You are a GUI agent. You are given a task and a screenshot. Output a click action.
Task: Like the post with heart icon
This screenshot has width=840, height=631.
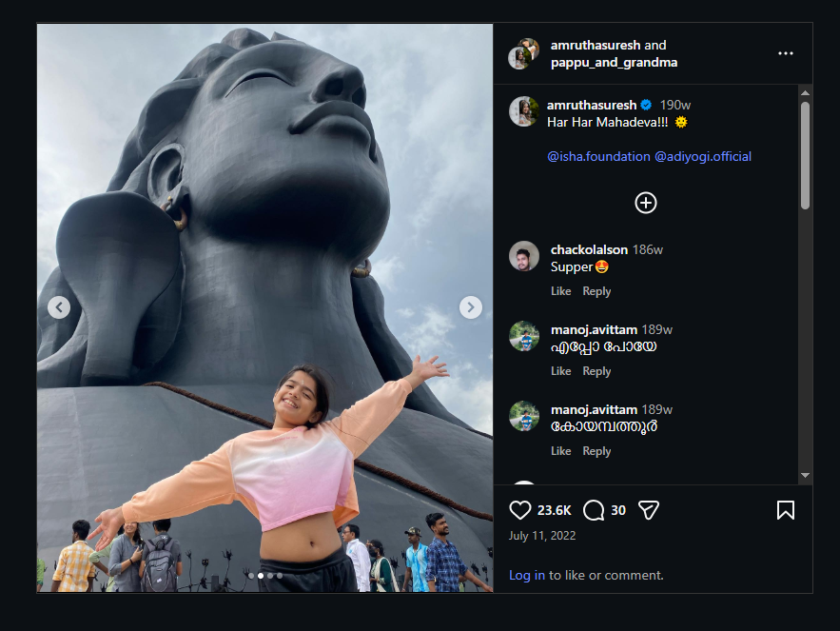[x=520, y=510]
